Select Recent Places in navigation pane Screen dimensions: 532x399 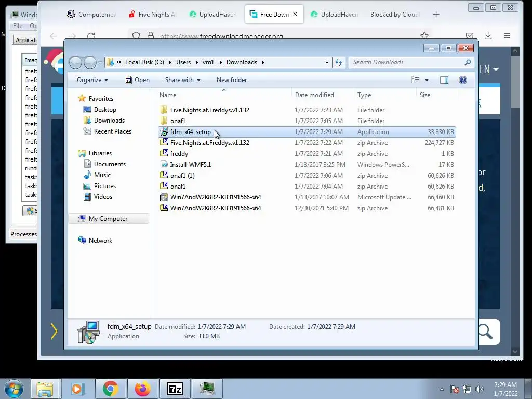(x=112, y=131)
